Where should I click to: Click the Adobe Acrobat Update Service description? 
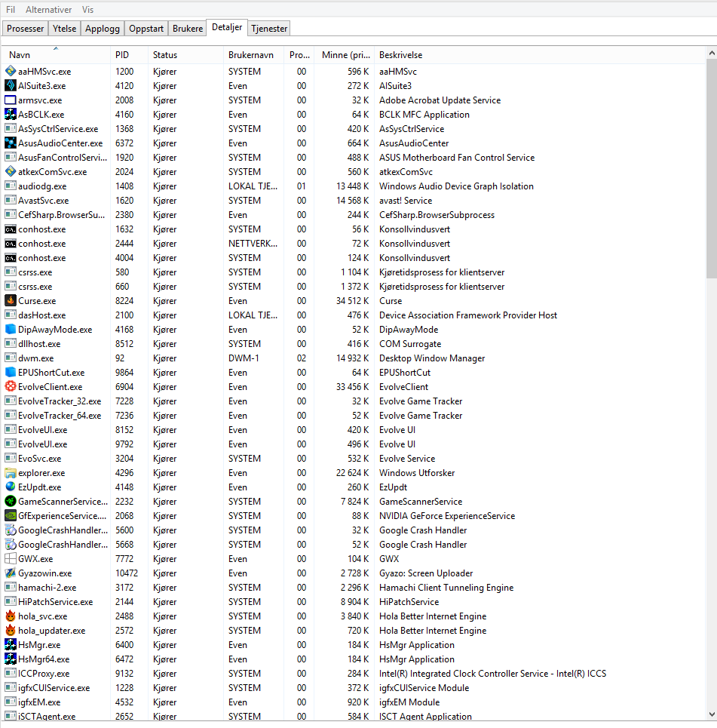click(x=440, y=100)
